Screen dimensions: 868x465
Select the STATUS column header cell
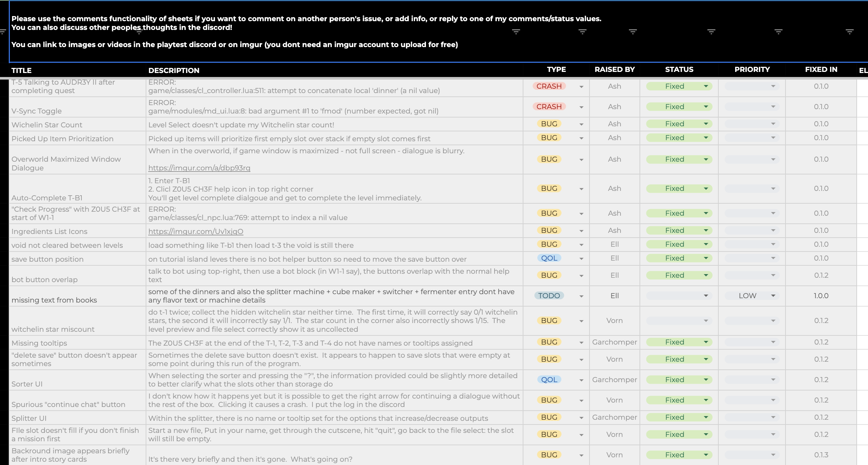tap(679, 69)
